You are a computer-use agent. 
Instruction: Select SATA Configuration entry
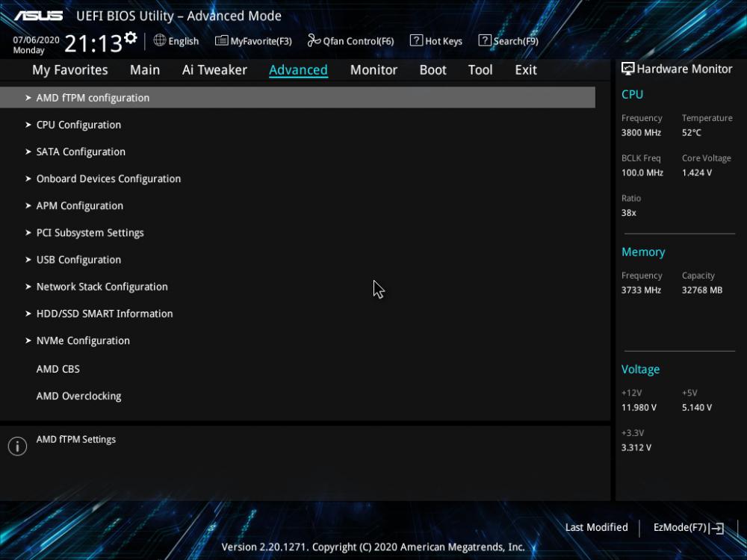click(x=81, y=152)
